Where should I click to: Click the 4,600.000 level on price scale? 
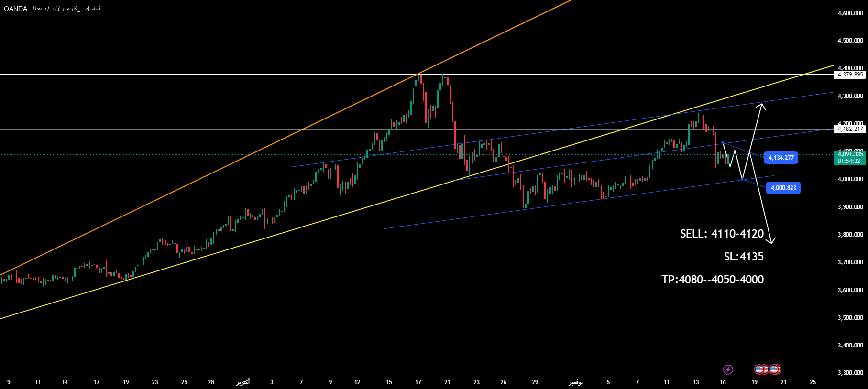[x=850, y=13]
